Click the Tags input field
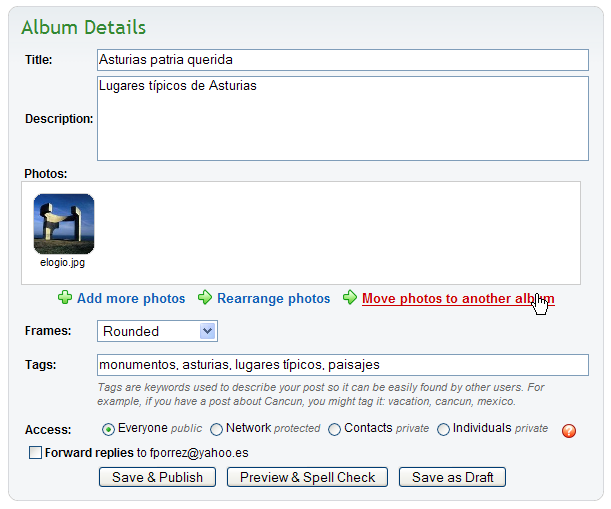 (x=342, y=365)
